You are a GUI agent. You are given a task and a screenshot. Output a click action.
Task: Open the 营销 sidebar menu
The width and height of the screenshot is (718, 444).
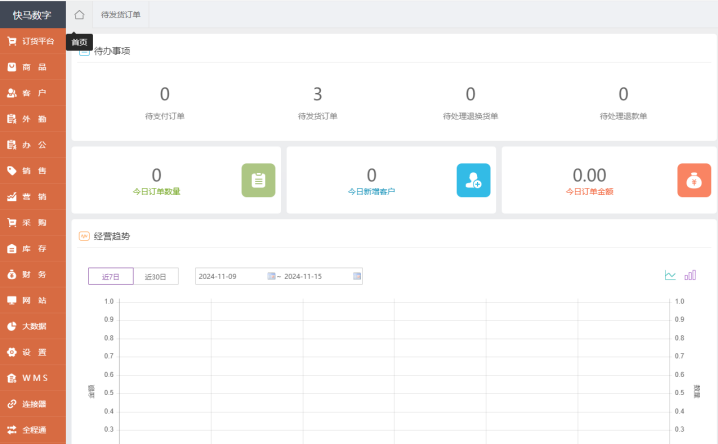pos(33,197)
